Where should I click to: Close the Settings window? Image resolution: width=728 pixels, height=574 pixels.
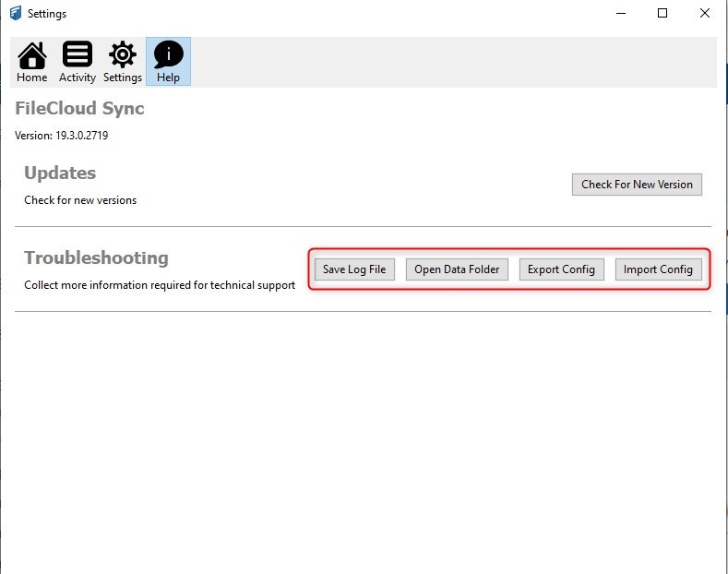(x=705, y=13)
